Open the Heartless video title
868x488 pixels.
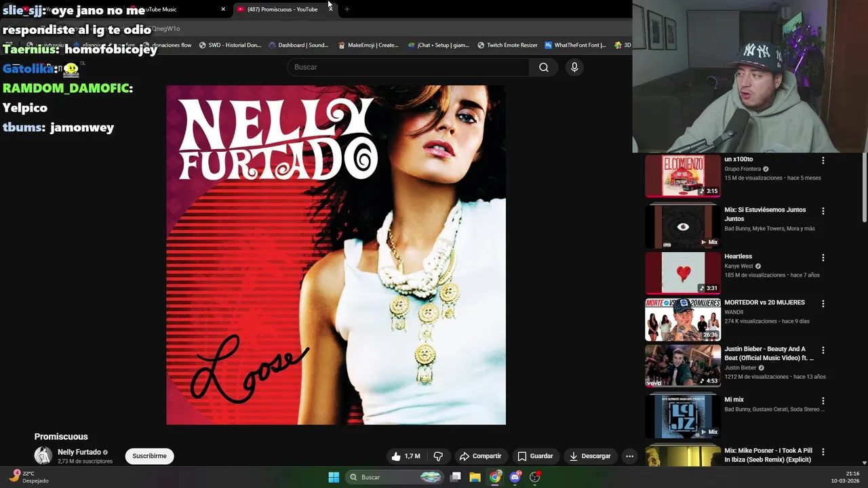click(x=738, y=256)
